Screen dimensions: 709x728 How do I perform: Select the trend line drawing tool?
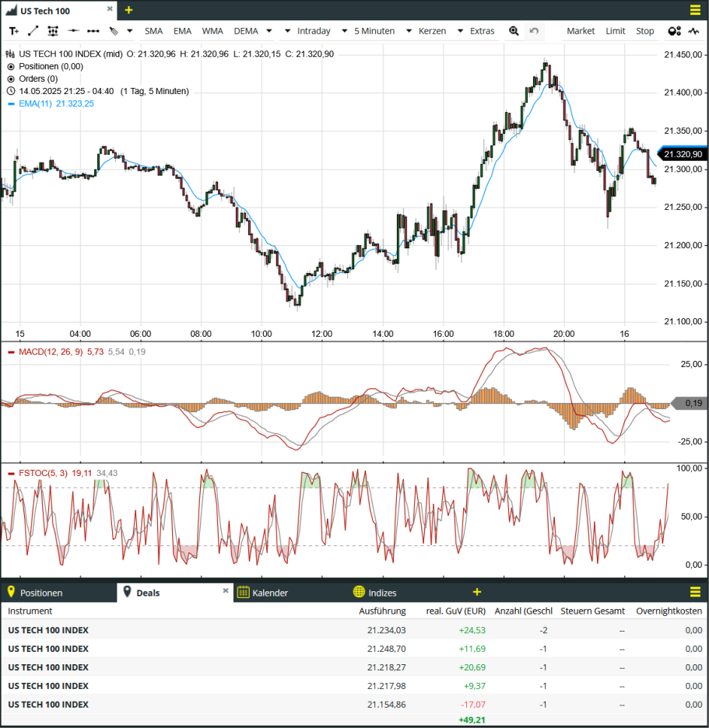coord(33,31)
